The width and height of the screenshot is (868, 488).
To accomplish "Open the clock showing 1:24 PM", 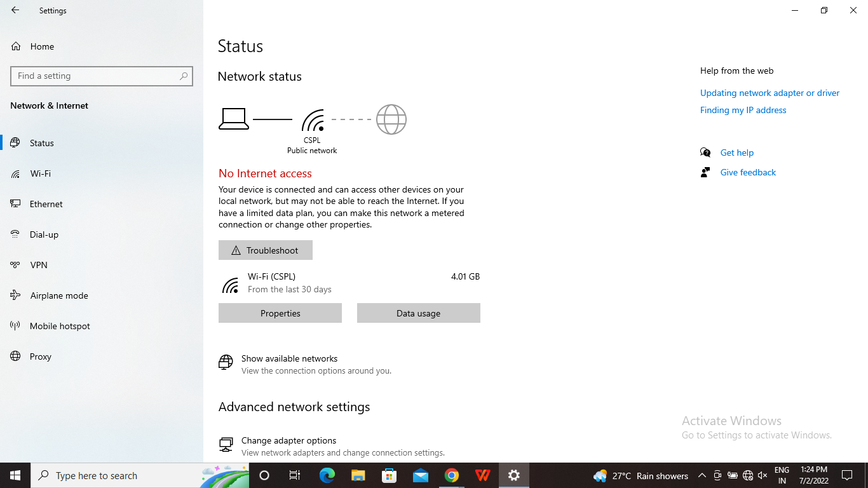I will [815, 475].
